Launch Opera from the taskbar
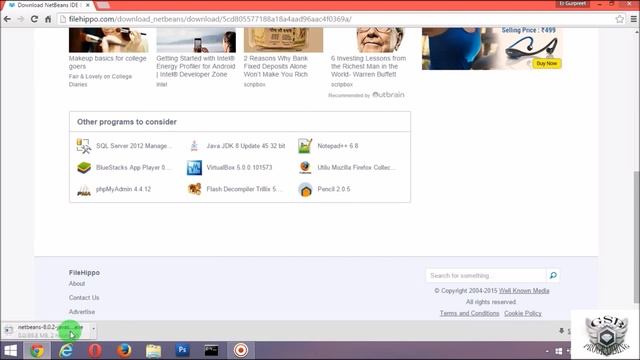 tap(95, 351)
